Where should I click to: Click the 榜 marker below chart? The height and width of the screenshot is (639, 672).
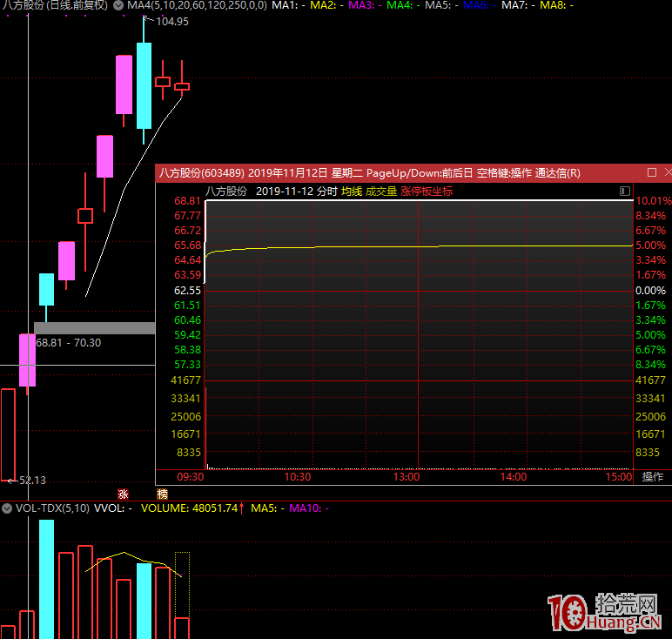tap(163, 494)
